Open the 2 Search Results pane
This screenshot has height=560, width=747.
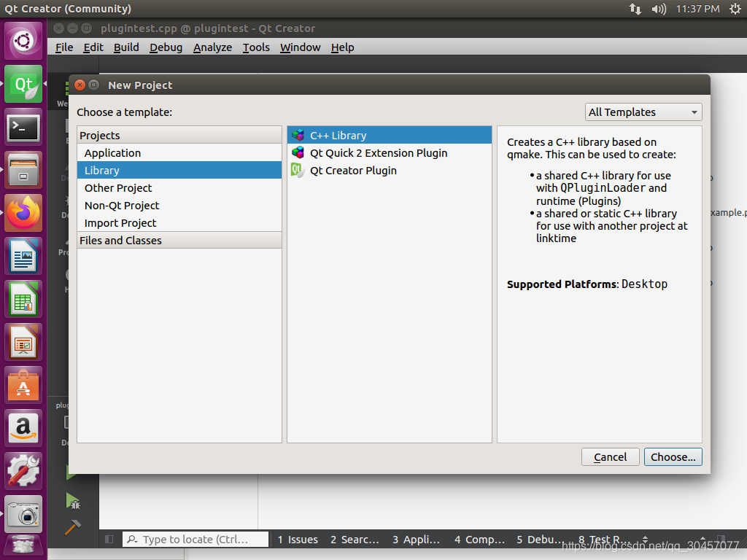[355, 539]
